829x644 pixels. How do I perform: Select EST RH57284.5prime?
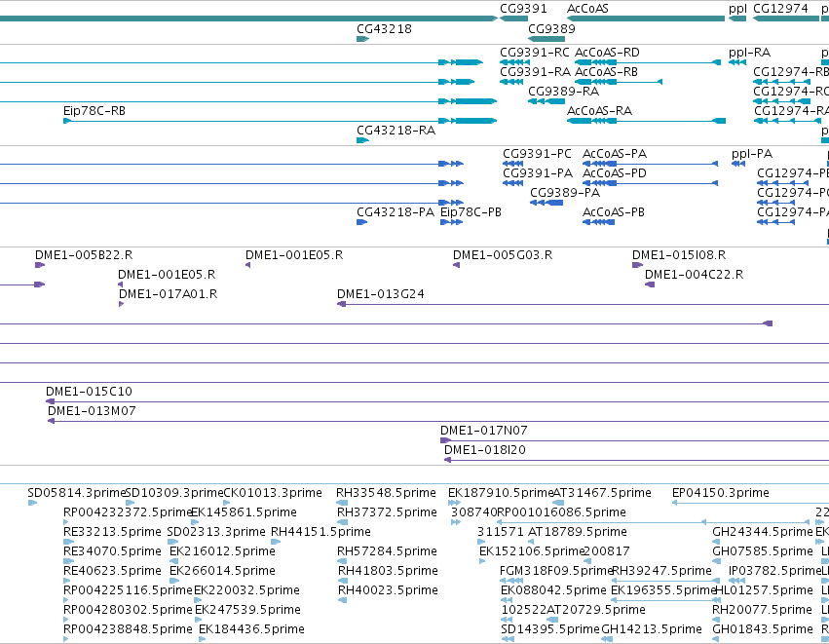387,551
